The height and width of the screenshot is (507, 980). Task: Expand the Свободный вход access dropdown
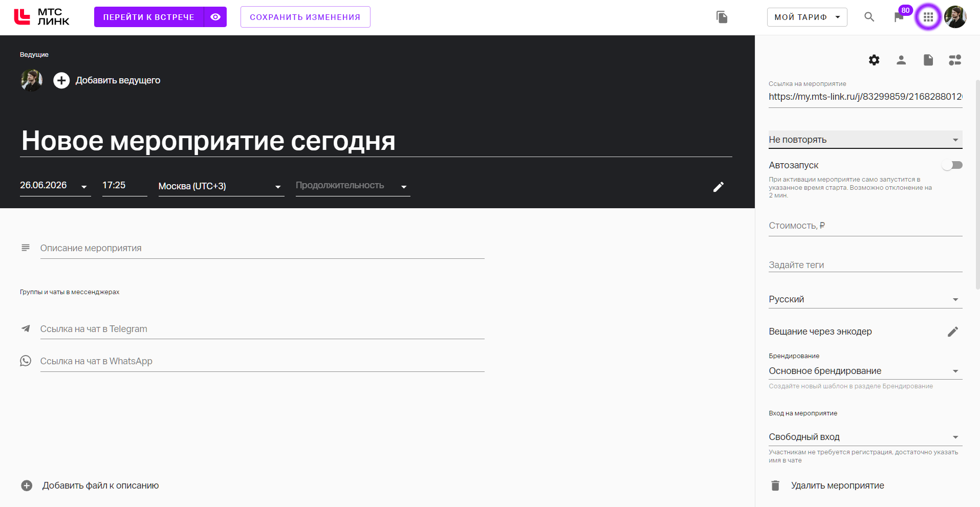pyautogui.click(x=865, y=437)
